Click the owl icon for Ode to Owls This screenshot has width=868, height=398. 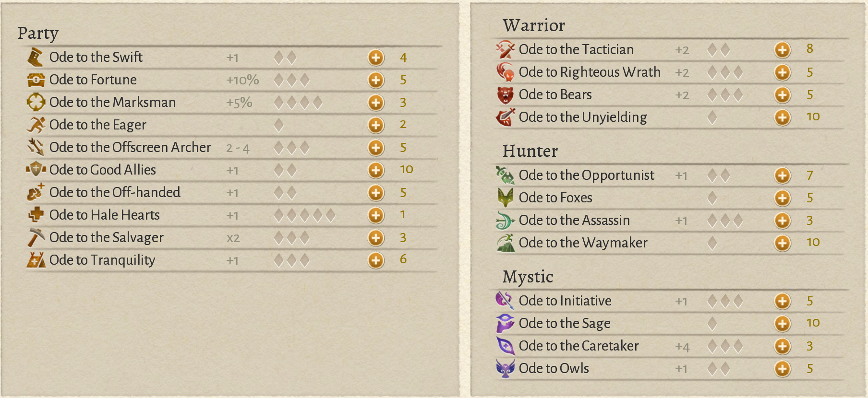(505, 368)
